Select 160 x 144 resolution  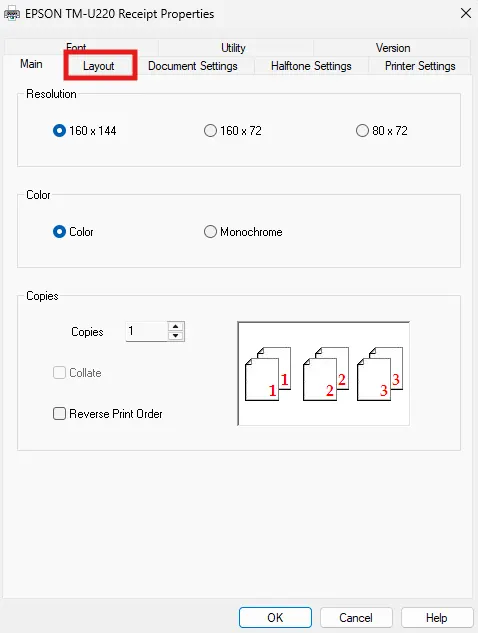click(84, 131)
